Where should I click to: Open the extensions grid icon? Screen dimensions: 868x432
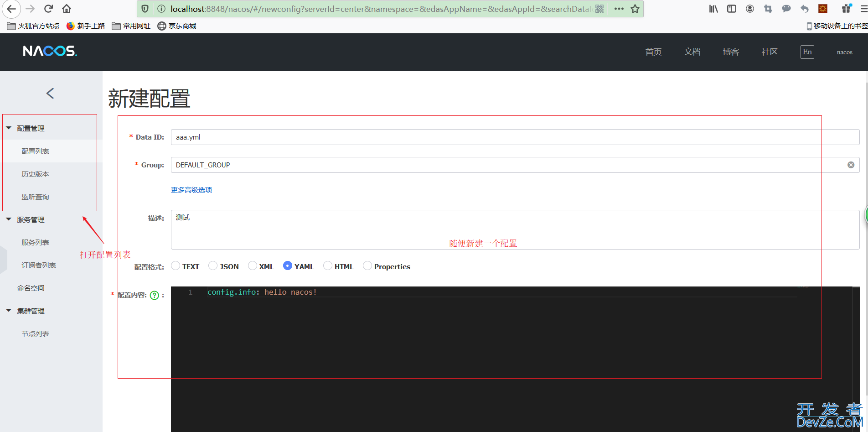pyautogui.click(x=847, y=8)
